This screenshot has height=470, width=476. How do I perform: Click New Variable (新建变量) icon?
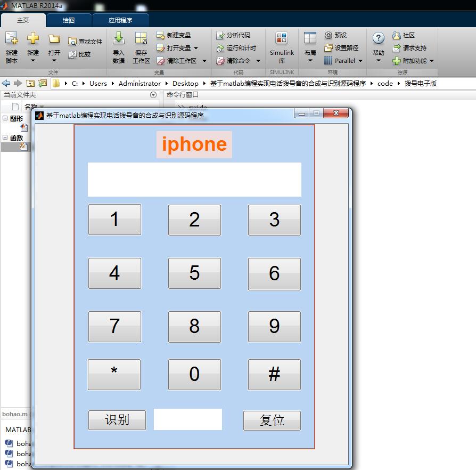coord(161,35)
